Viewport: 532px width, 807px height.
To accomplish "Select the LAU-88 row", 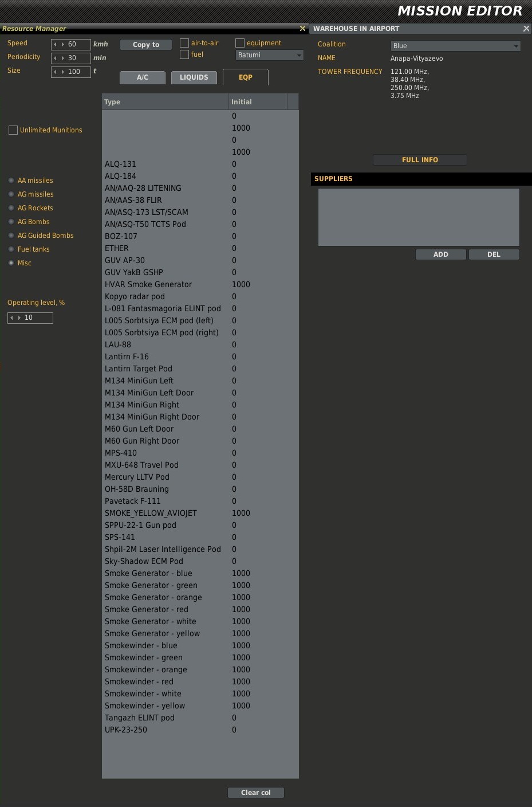I will [200, 344].
